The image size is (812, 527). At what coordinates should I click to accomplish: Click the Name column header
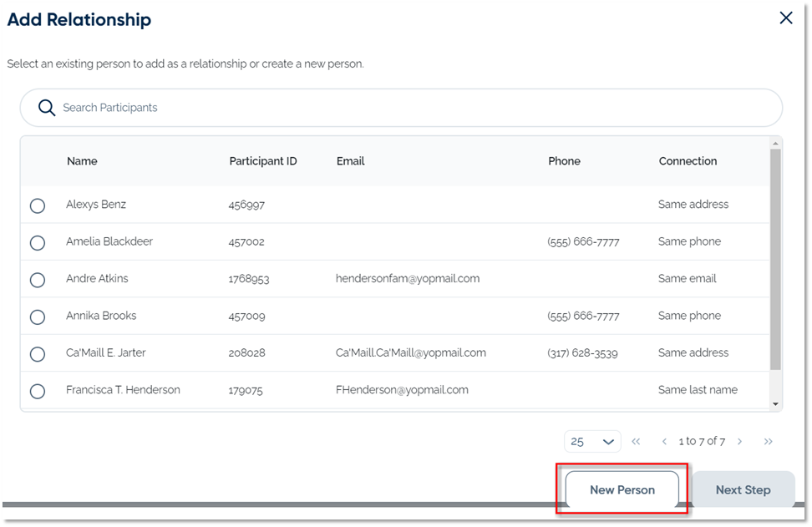point(82,161)
